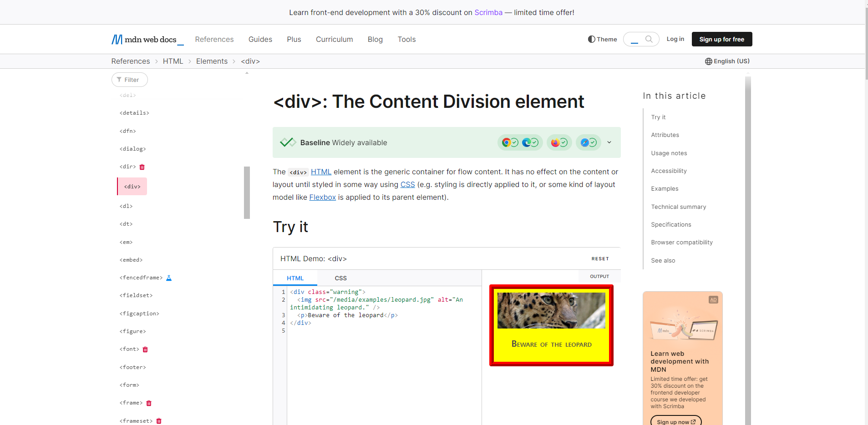Click the sidebar scrollbar thumb
The image size is (868, 425).
(x=247, y=192)
